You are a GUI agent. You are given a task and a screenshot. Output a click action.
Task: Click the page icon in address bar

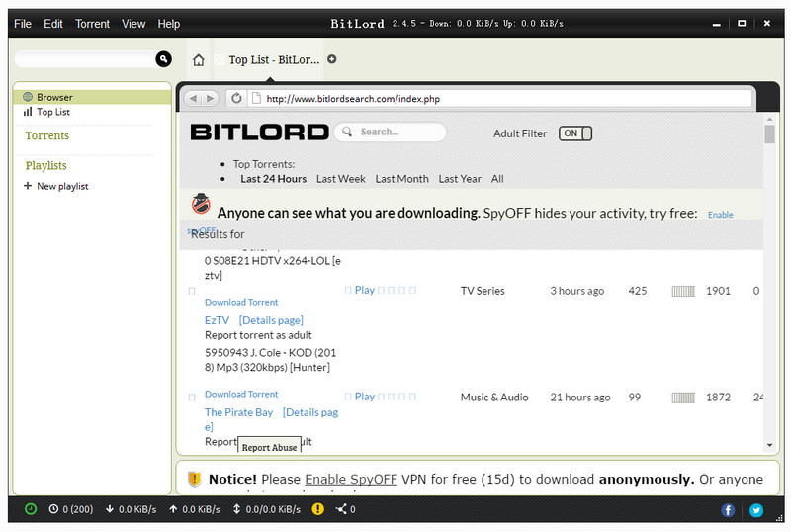click(256, 98)
